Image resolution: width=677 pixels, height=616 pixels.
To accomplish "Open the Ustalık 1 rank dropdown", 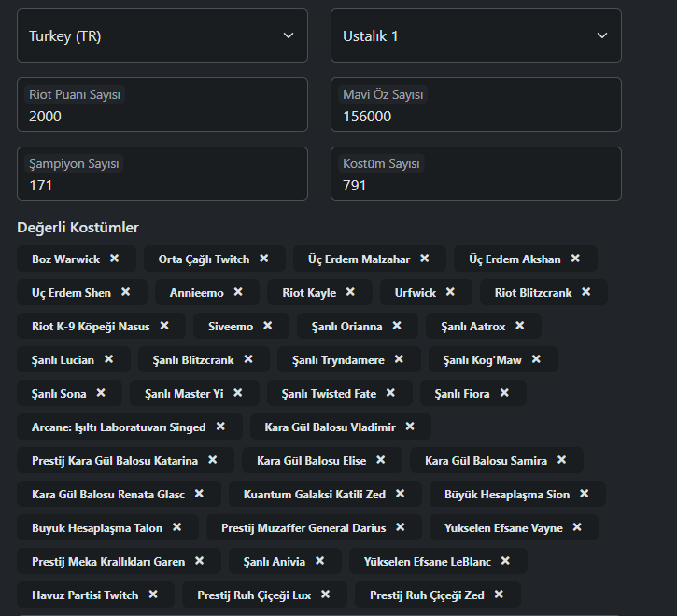I will (476, 35).
